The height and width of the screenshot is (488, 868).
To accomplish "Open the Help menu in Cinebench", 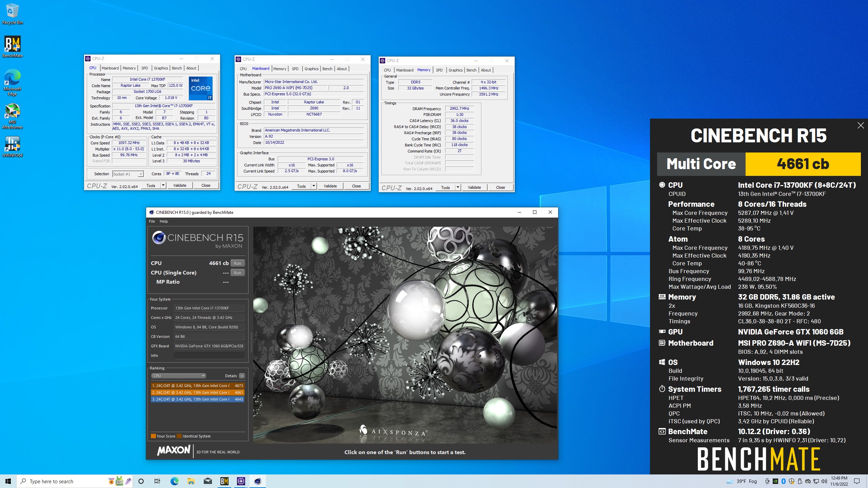I will click(164, 221).
